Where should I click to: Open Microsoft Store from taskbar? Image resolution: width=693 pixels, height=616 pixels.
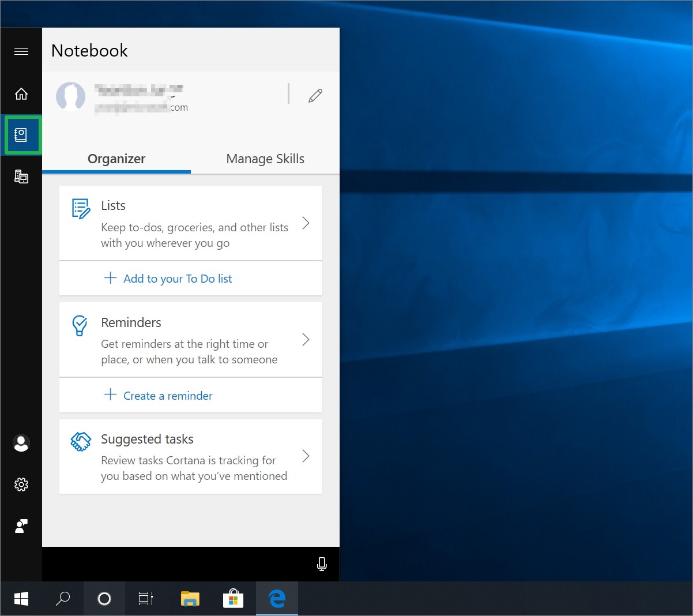[233, 599]
